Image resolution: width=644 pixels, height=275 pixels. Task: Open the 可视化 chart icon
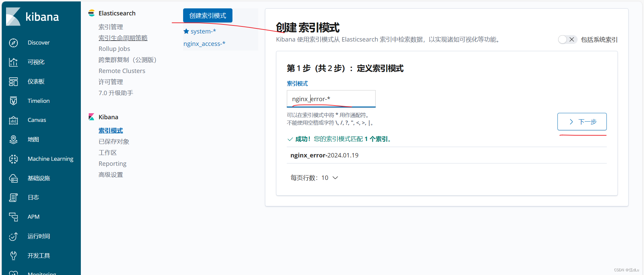(x=13, y=62)
